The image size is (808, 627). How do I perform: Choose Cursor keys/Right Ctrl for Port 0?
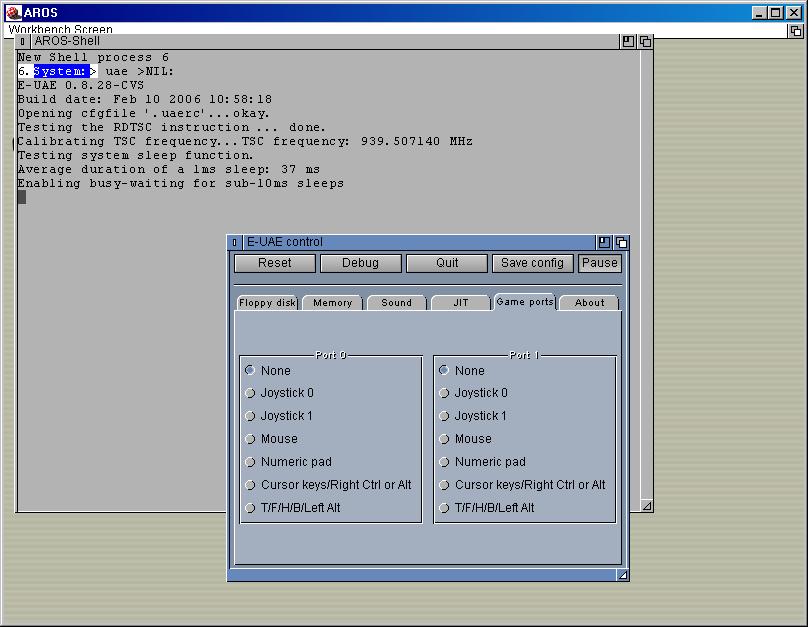click(x=250, y=485)
